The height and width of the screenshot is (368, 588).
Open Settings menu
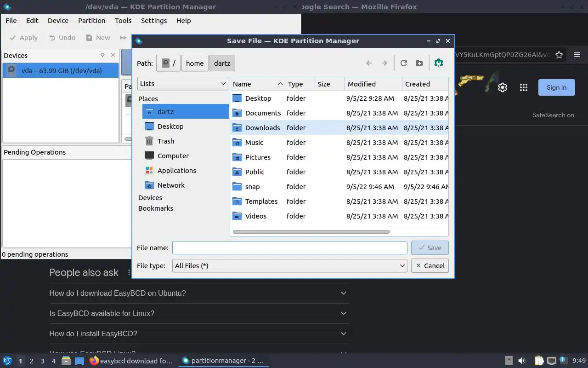(x=154, y=20)
